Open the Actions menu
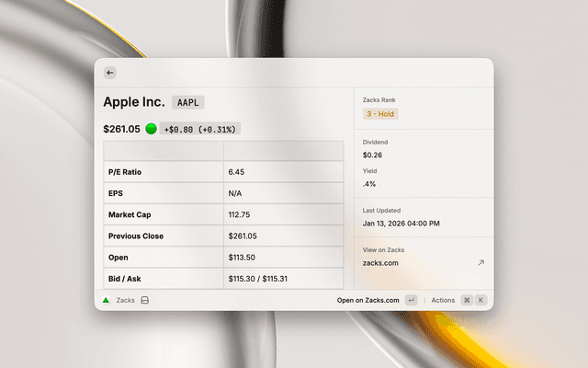Viewport: 588px width, 368px height. pyautogui.click(x=443, y=300)
